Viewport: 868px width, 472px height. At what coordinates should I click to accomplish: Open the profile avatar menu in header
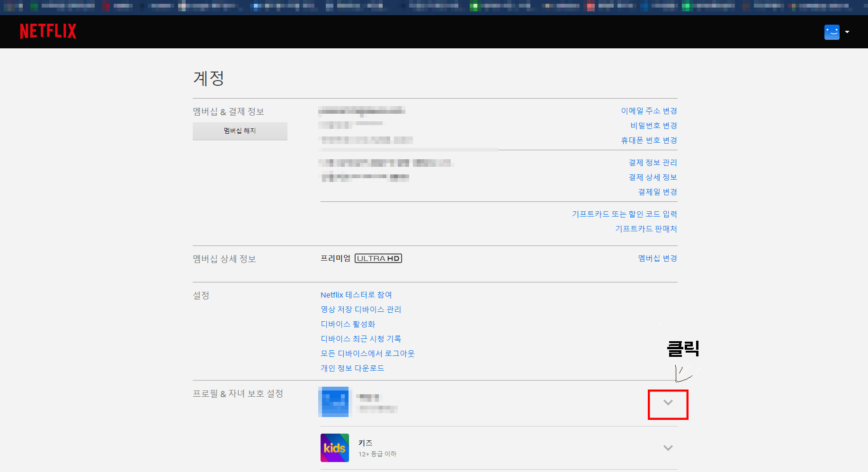[x=832, y=32]
